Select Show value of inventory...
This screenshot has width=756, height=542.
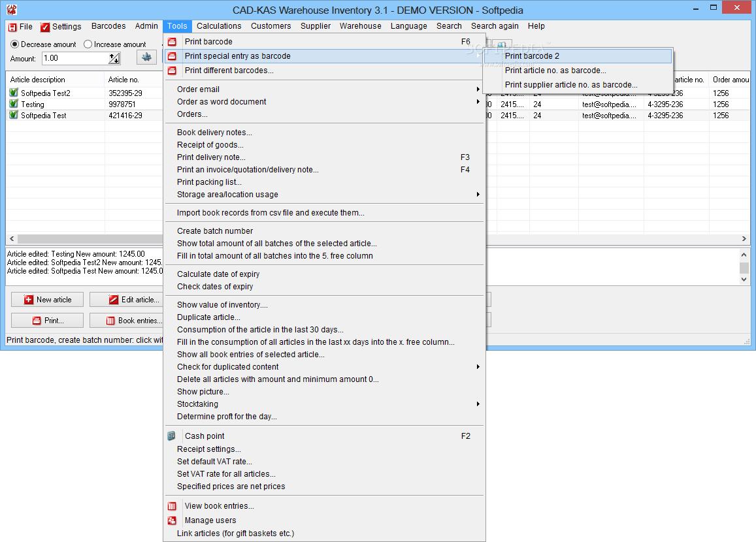[x=324, y=305]
